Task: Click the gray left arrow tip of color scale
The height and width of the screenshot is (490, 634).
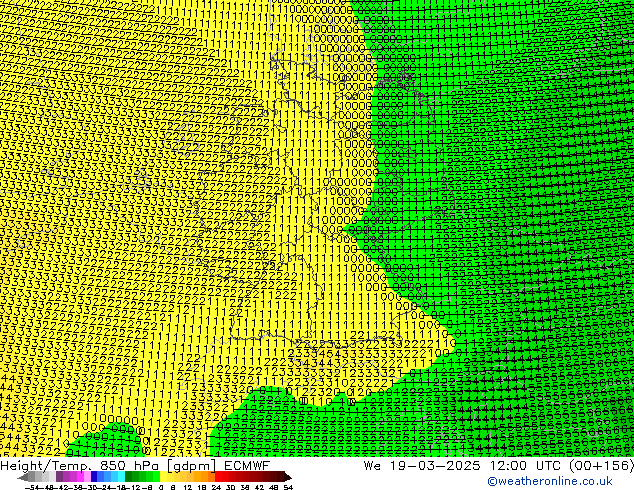Action: 22,477
